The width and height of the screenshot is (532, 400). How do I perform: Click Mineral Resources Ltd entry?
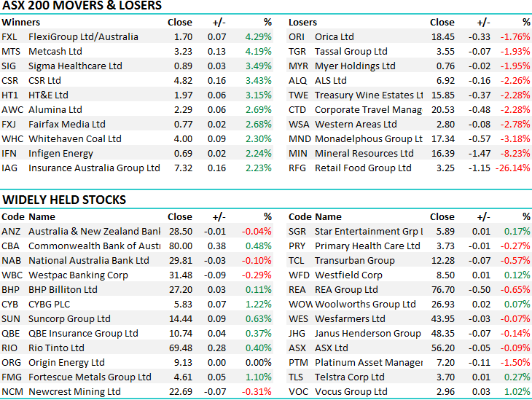coord(364,153)
